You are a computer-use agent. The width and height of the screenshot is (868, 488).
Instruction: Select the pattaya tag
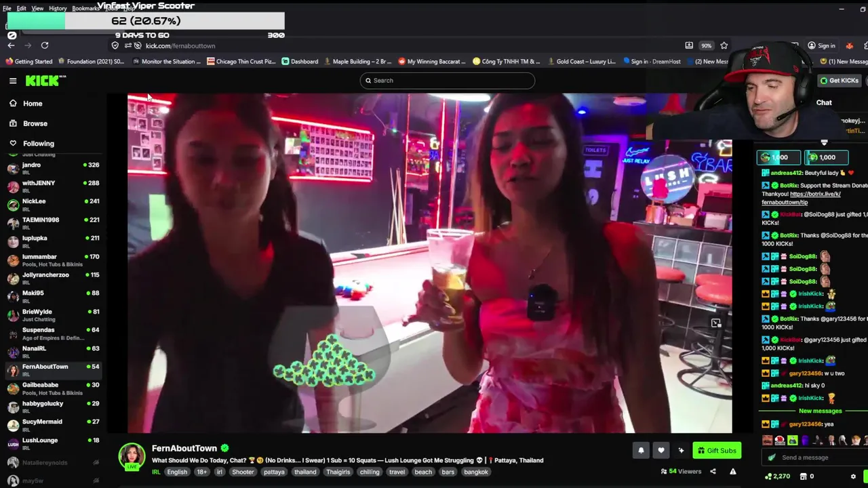pyautogui.click(x=274, y=472)
